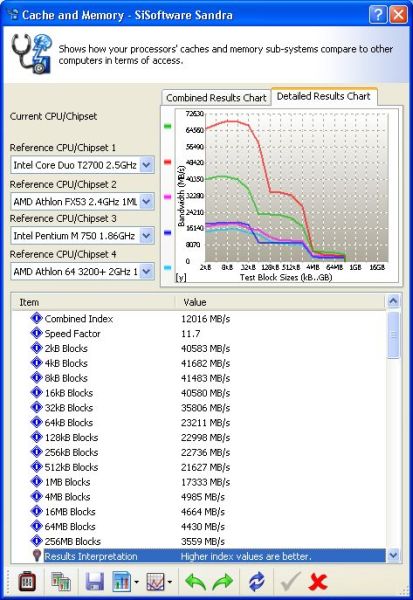Click info icon beside Combined Index

pyautogui.click(x=36, y=318)
